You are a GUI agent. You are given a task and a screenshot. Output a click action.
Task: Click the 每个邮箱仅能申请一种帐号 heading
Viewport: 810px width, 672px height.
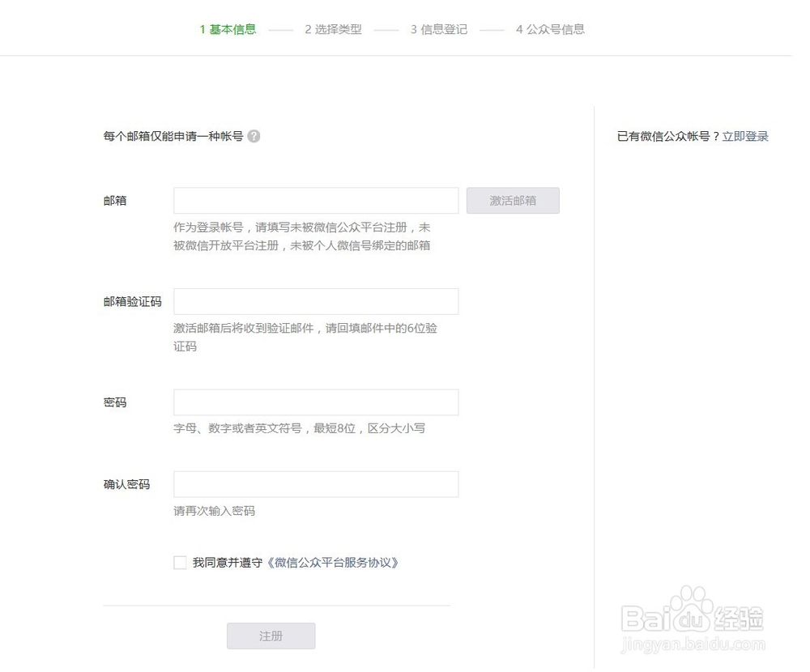(173, 136)
